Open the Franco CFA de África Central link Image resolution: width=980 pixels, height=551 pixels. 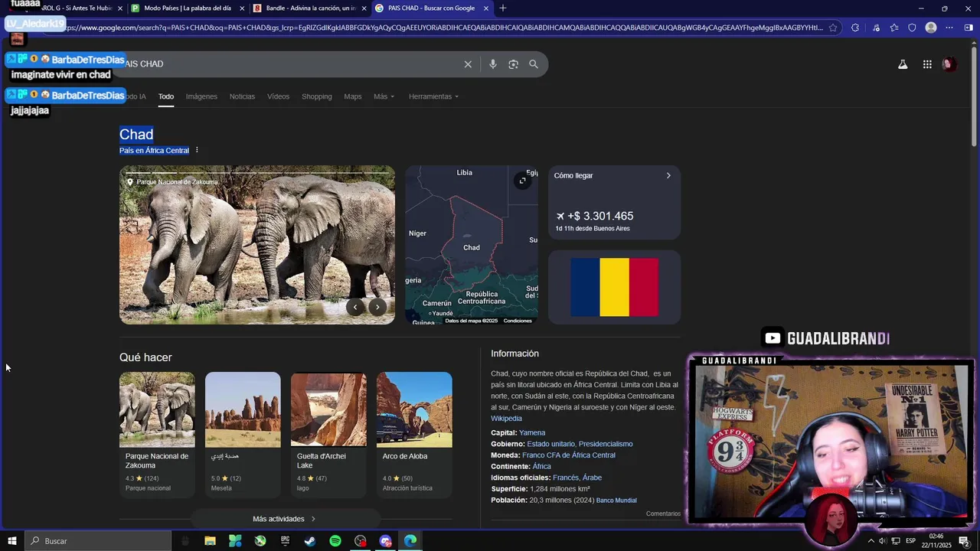[x=569, y=455]
